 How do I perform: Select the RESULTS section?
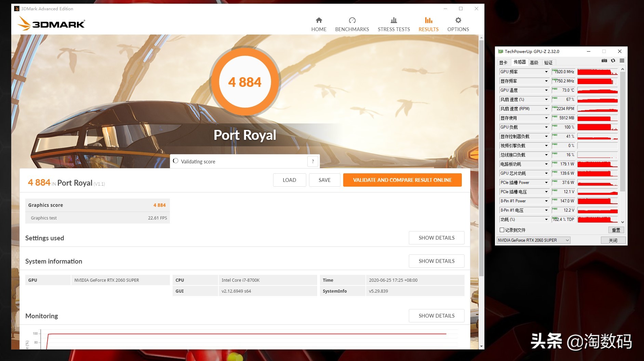coord(429,25)
